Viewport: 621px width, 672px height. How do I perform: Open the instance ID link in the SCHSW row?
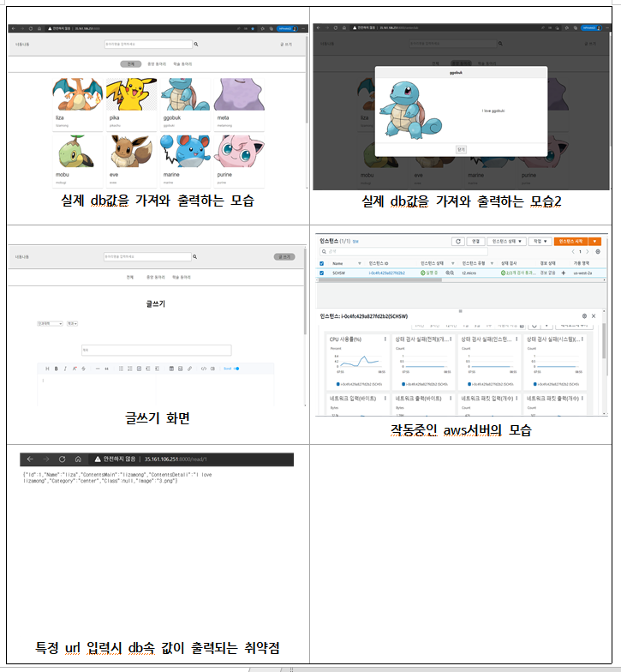point(387,273)
